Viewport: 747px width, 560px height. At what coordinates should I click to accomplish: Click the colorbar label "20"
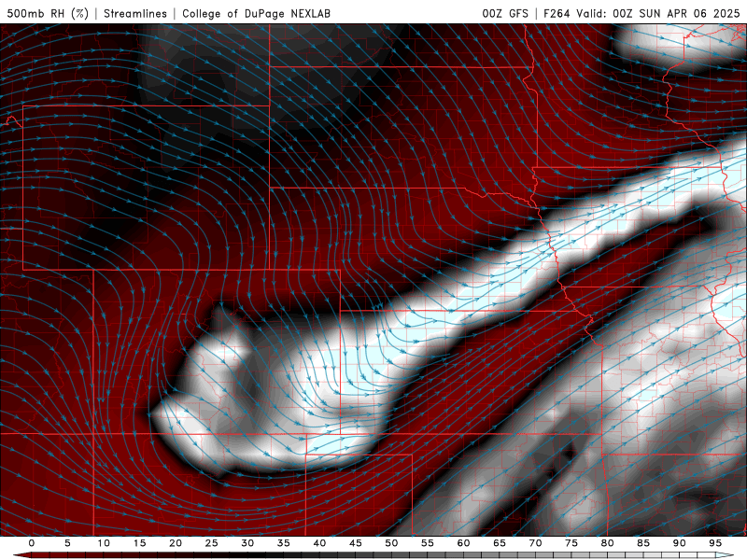pos(176,543)
